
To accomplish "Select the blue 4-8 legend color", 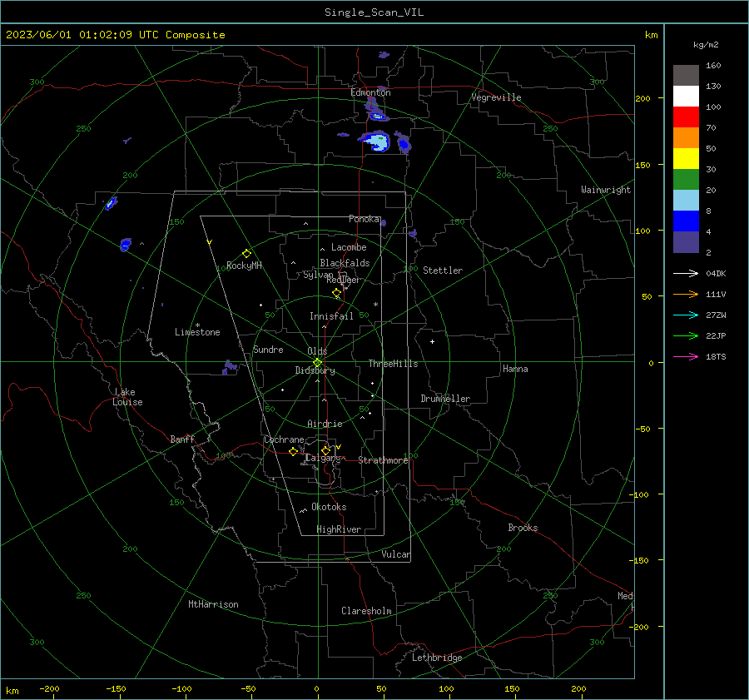I will 686,221.
